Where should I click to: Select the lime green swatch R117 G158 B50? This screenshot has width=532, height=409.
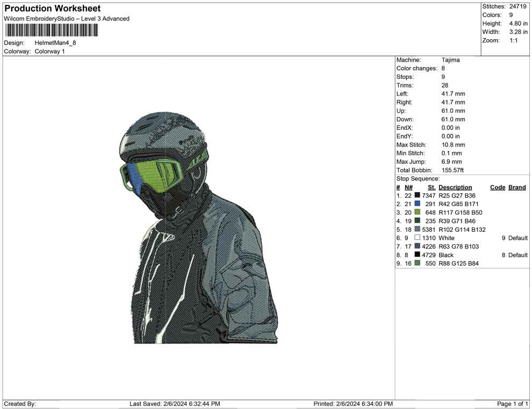(x=417, y=212)
